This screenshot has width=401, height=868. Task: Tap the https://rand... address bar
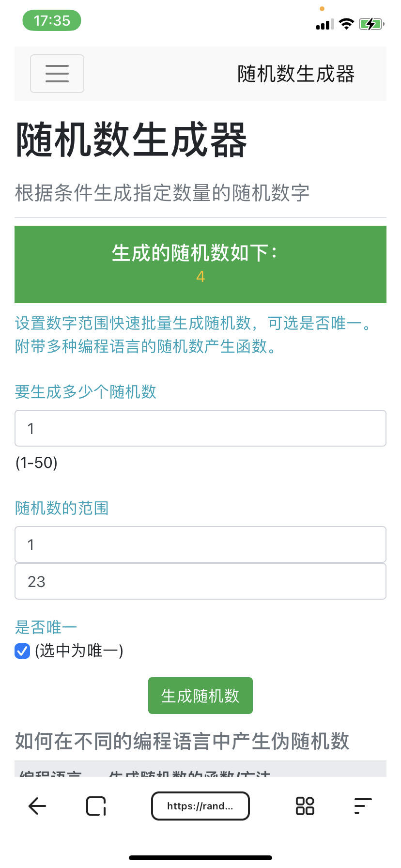(200, 806)
